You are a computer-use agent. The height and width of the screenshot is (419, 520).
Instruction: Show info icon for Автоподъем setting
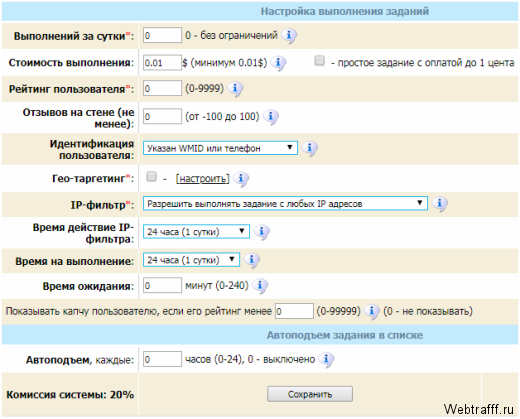(326, 359)
